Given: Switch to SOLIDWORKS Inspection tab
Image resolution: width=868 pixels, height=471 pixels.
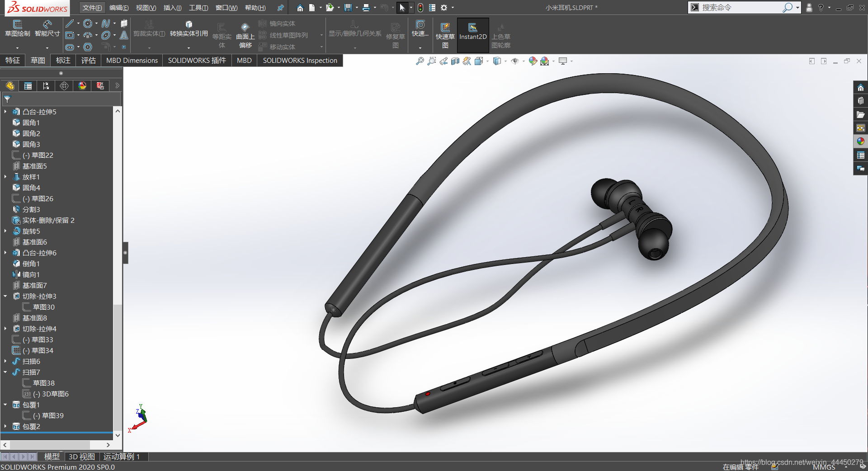Looking at the screenshot, I should [x=300, y=61].
